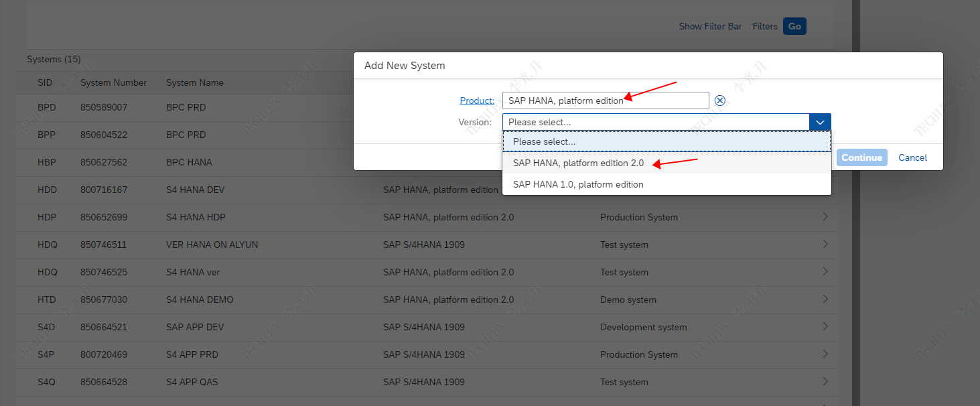
Task: Choose SAP HANA 1.0, platform edition option
Action: (667, 184)
